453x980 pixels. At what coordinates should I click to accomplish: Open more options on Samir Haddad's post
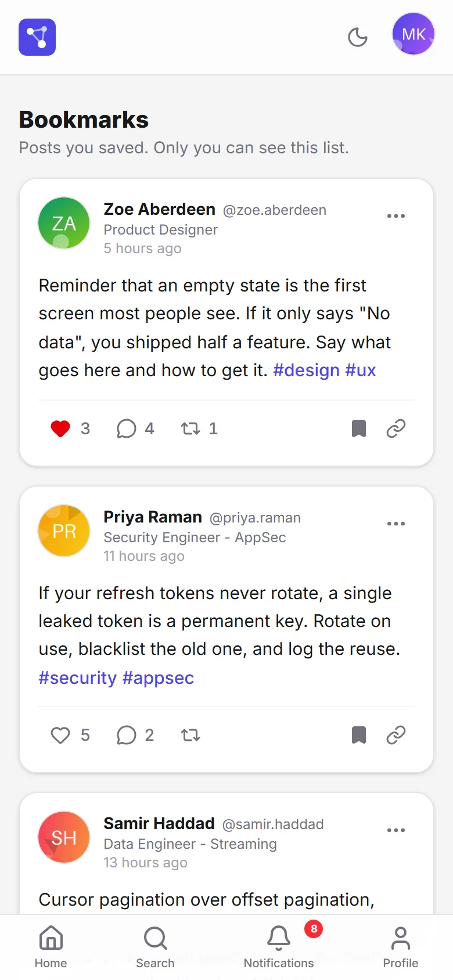(x=396, y=830)
